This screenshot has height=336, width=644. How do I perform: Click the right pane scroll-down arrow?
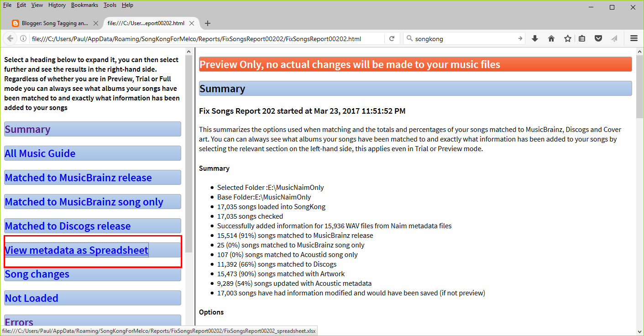click(639, 331)
